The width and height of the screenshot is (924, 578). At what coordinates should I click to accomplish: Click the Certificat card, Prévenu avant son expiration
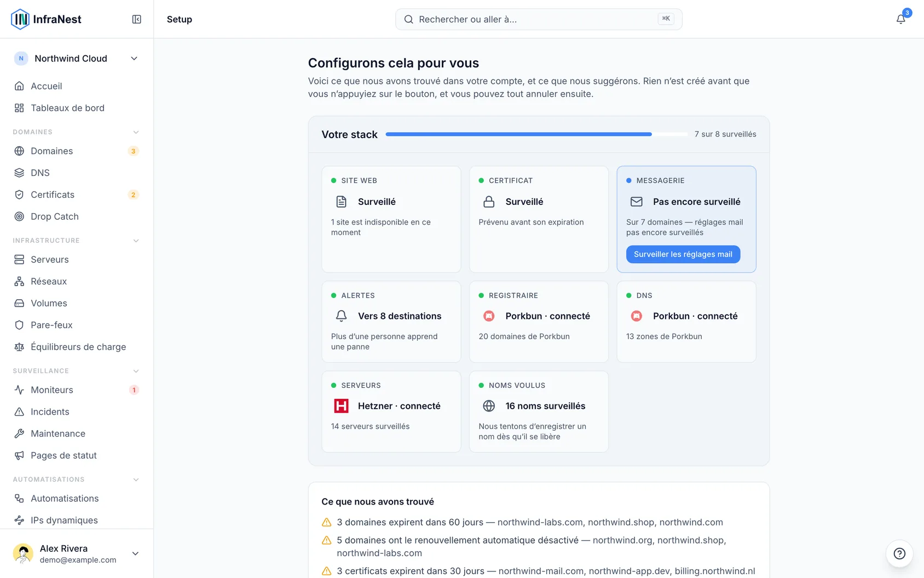(x=539, y=219)
